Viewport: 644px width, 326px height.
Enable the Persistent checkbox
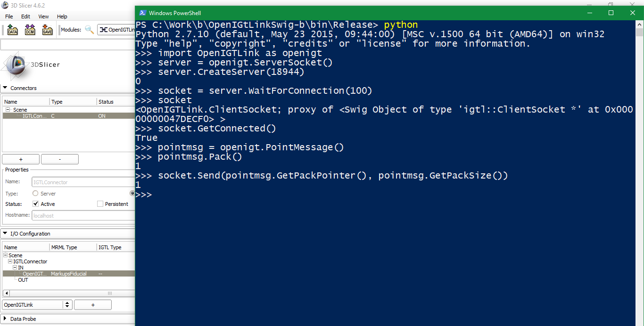[x=100, y=204]
